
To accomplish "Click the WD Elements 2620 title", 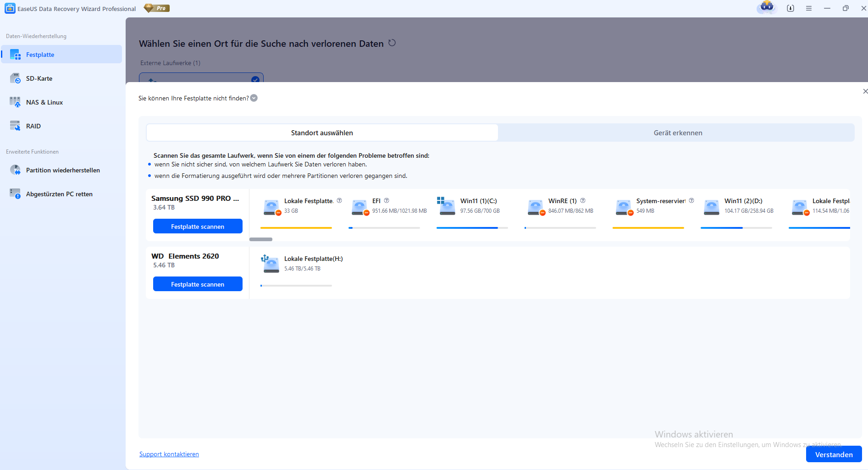I will pyautogui.click(x=185, y=256).
